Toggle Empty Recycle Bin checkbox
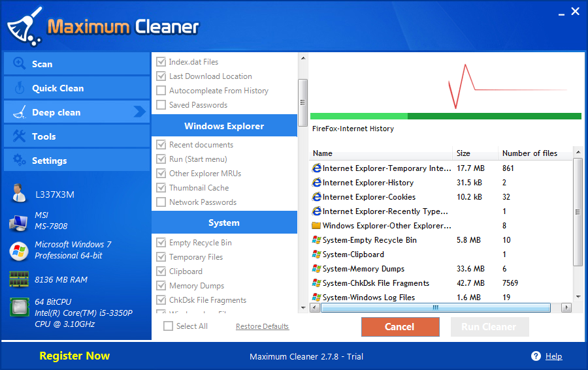The image size is (588, 370). tap(161, 242)
